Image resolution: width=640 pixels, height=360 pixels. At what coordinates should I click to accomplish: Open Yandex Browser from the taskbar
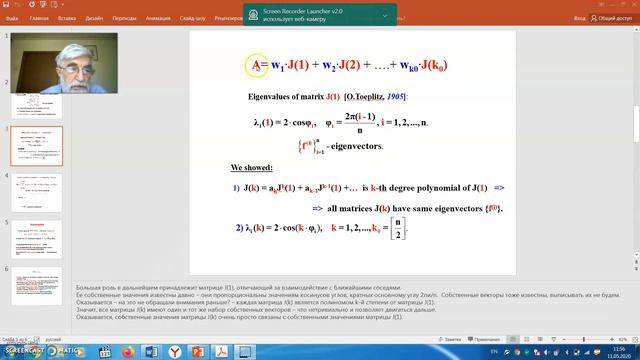point(175,352)
